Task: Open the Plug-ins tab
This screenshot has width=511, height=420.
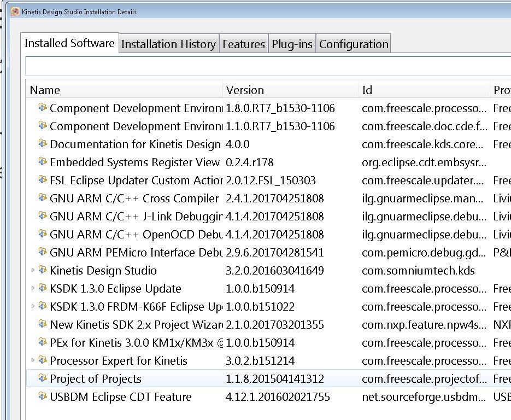Action: pyautogui.click(x=292, y=44)
